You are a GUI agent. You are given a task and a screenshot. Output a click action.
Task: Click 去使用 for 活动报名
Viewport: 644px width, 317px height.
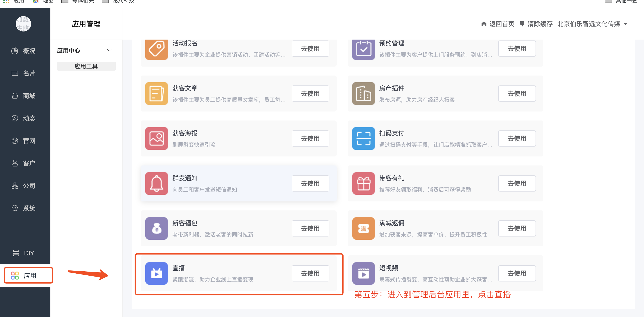coord(310,49)
